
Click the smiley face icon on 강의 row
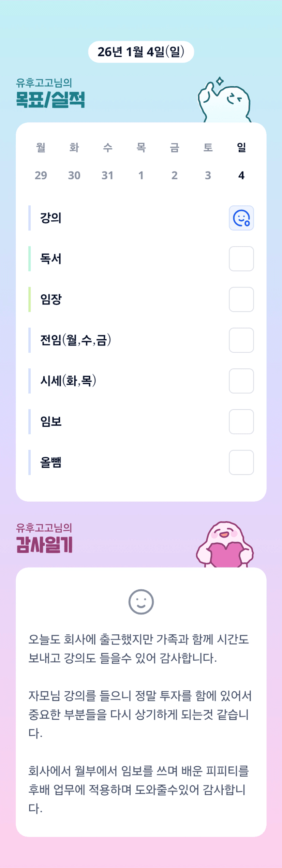[241, 218]
